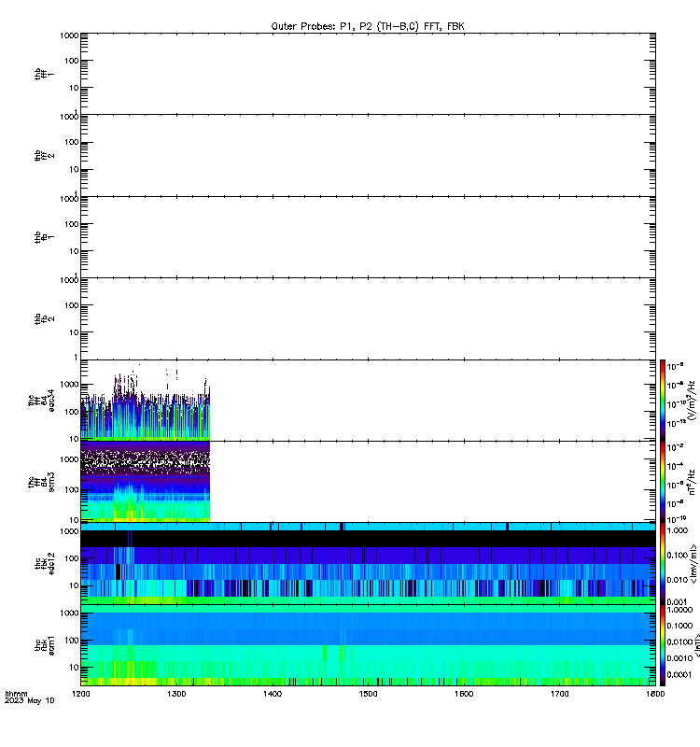This screenshot has height=747, width=700.
Task: Pick the <|mV/m|> color bar
Action: (x=663, y=564)
